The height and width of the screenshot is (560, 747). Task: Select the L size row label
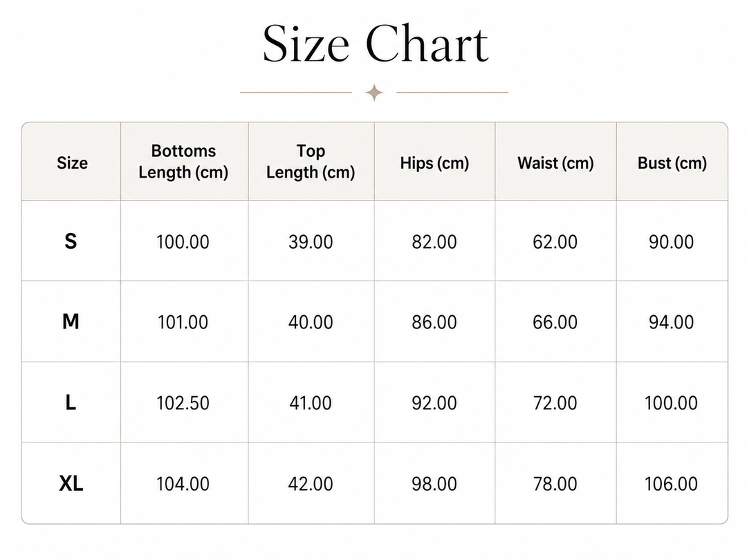71,403
